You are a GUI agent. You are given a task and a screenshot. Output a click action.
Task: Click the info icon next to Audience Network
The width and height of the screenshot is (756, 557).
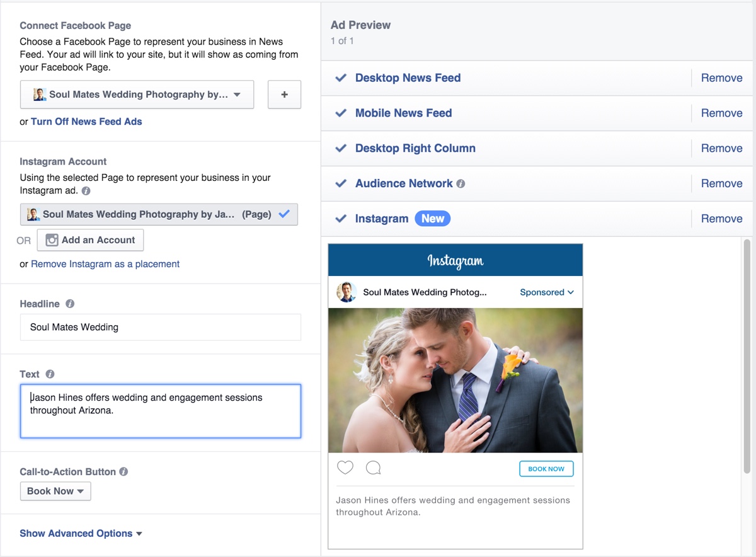pos(462,183)
